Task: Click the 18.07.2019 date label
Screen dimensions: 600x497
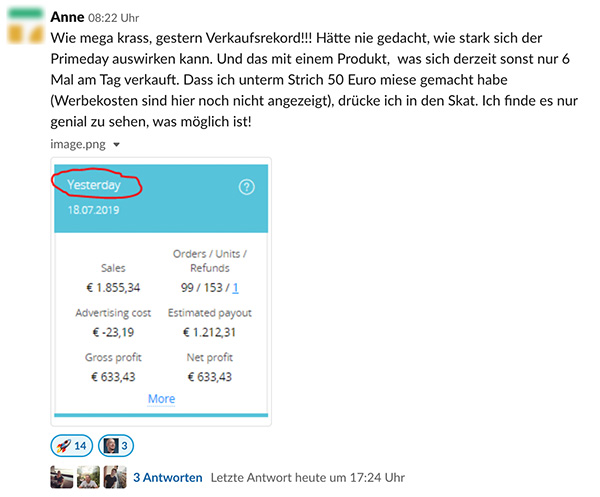Action: [x=93, y=210]
